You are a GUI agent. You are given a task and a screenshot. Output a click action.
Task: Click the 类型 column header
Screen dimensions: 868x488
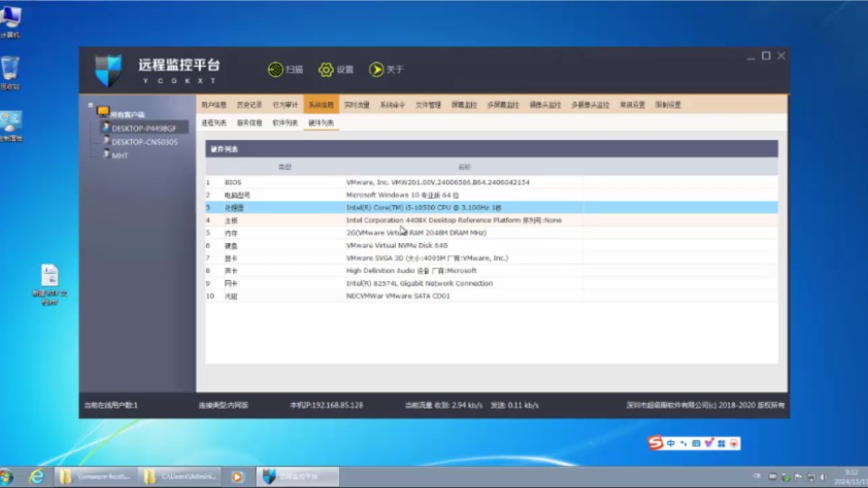point(285,166)
